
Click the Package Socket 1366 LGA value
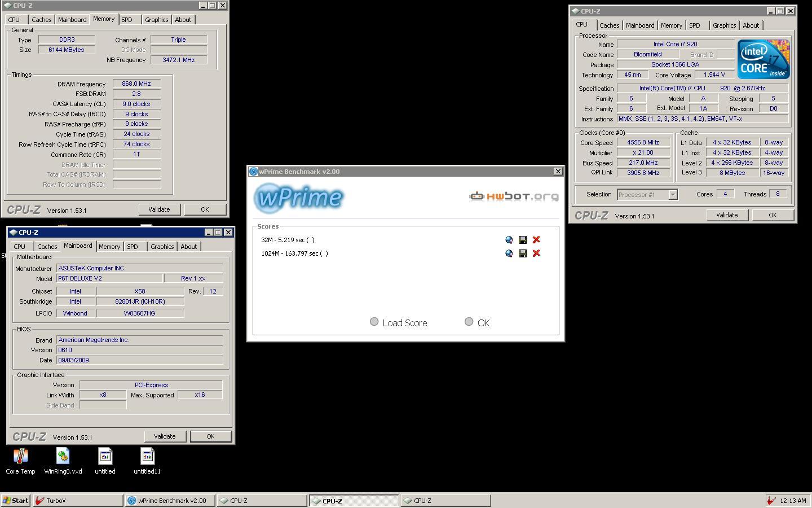tap(676, 64)
